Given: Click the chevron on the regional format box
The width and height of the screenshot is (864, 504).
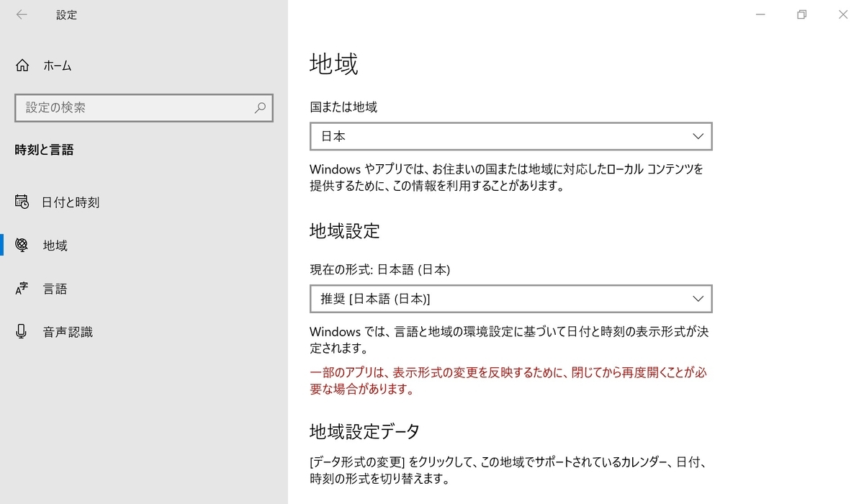Looking at the screenshot, I should tap(697, 298).
